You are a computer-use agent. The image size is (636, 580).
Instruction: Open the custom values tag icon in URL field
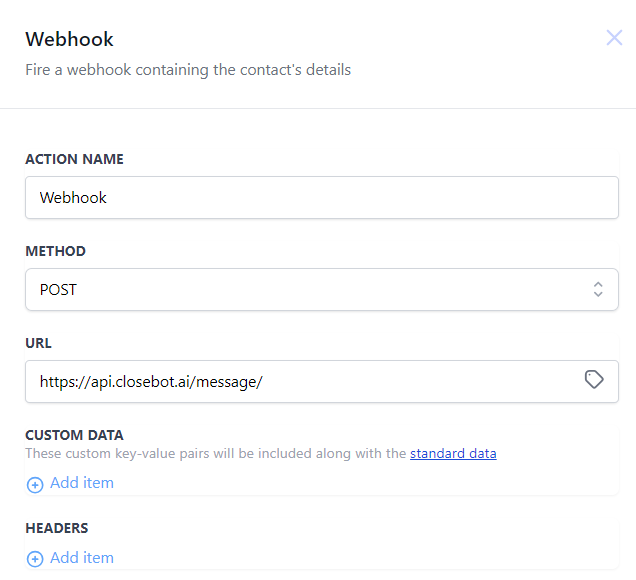[x=594, y=380]
